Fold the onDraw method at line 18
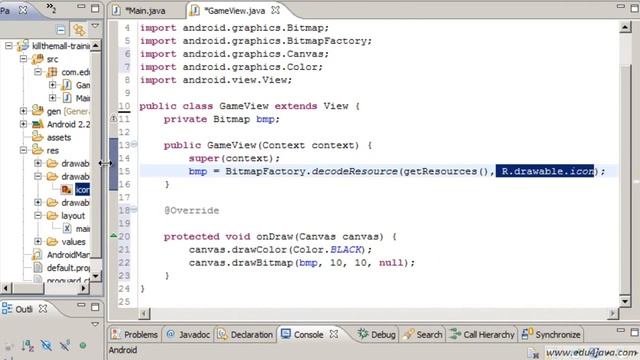640x360 pixels. [x=134, y=209]
